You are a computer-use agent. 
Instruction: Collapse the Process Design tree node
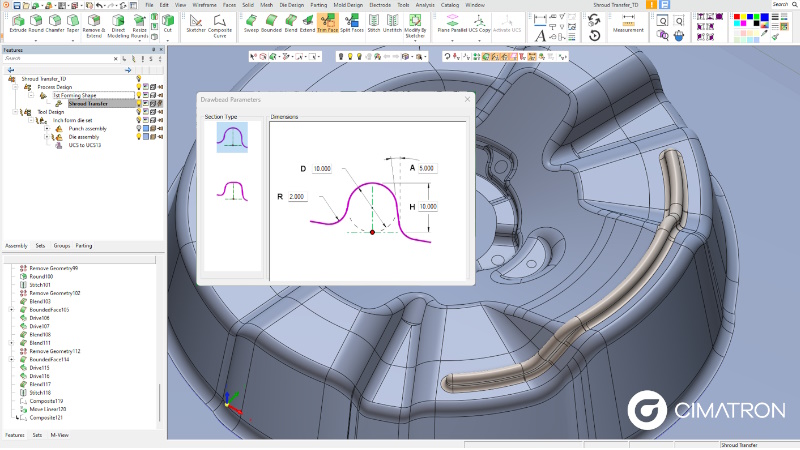point(15,87)
